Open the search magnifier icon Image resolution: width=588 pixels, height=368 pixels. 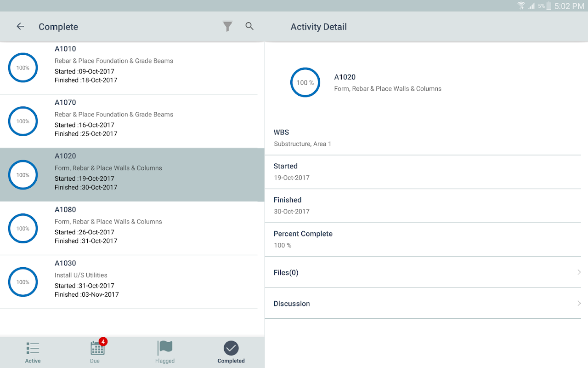coord(249,26)
